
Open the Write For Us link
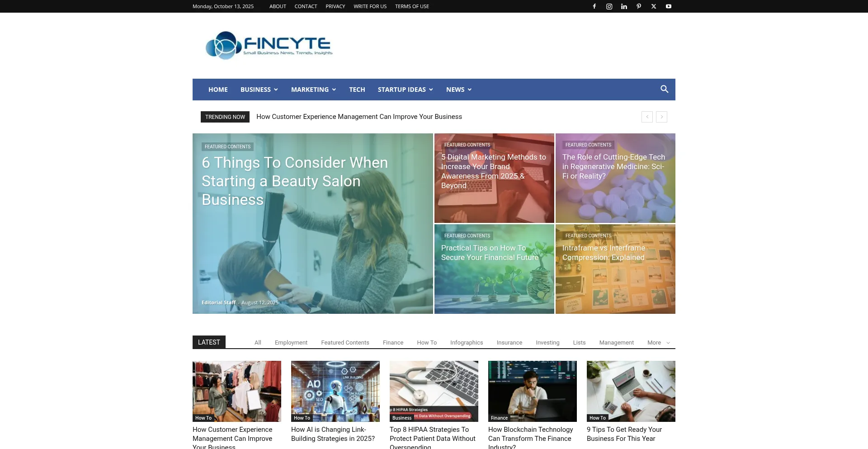pos(370,6)
